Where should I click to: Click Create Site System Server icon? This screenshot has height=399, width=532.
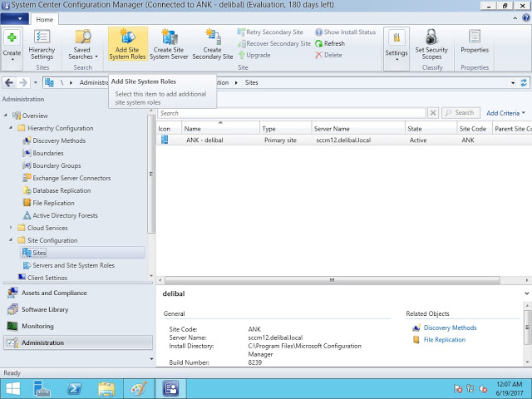click(170, 43)
